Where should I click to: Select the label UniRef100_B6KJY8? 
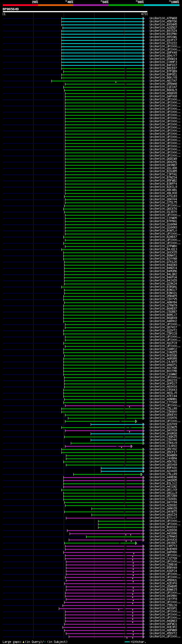click(x=163, y=78)
